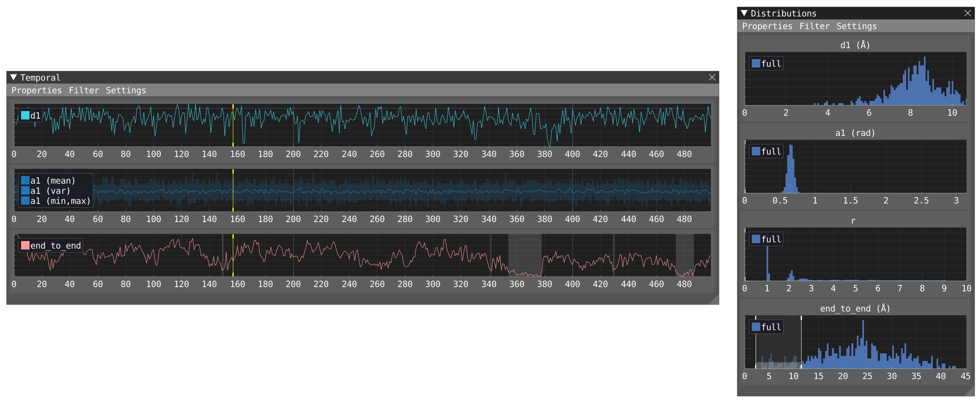Click the a1 (var) legend swatch
980x404 pixels.
[25, 191]
